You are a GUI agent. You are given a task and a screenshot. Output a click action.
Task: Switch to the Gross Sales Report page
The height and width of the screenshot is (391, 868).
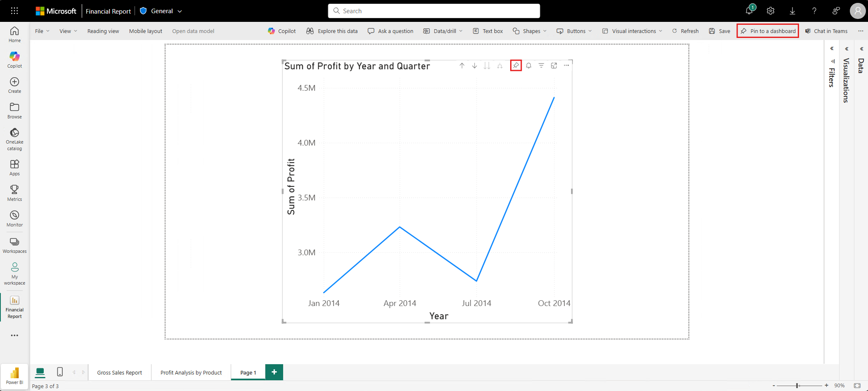tap(119, 372)
